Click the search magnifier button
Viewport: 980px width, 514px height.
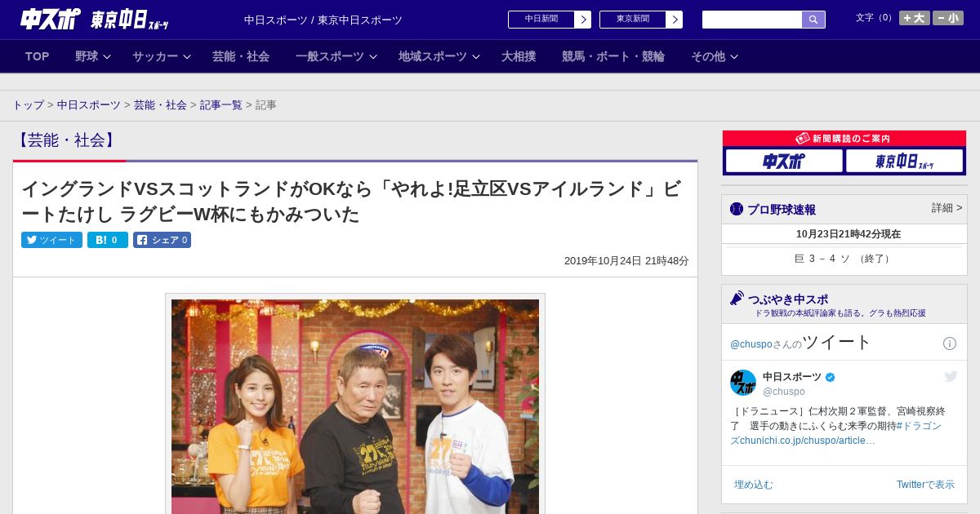813,20
